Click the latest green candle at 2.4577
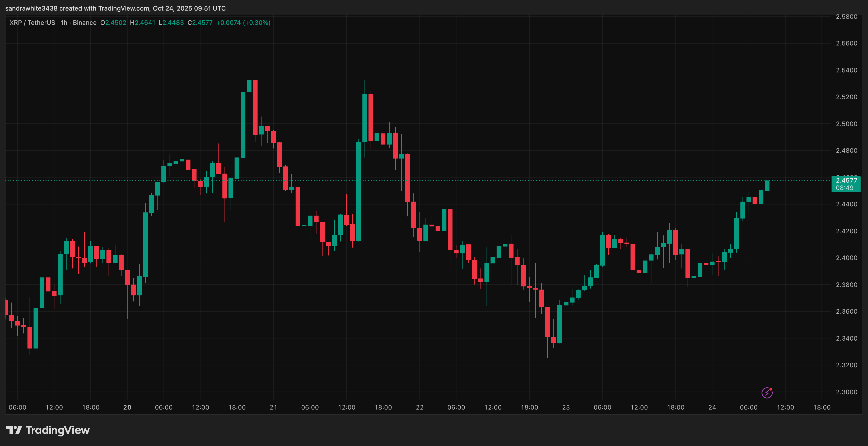Screen dimensions: 868x446 click(767, 185)
